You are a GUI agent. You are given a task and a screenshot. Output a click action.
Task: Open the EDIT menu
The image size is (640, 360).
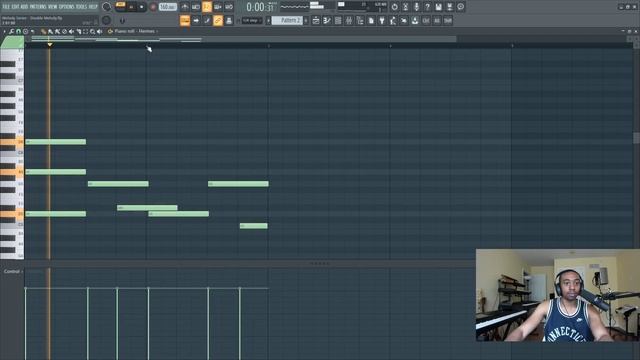(15, 7)
